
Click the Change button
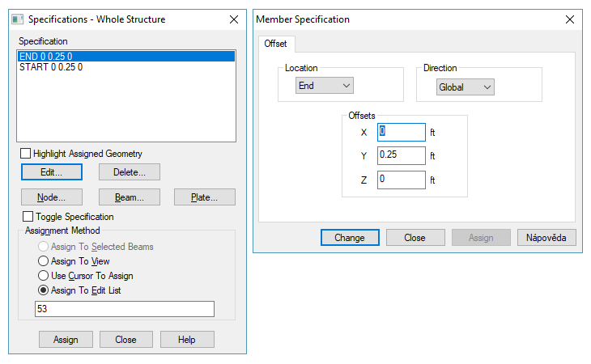(x=350, y=238)
